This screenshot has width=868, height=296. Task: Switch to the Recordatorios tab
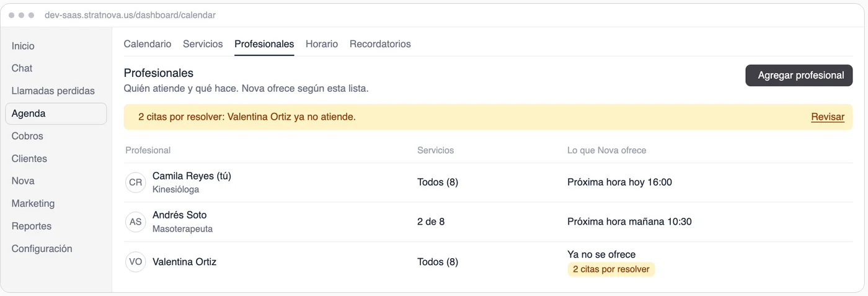coord(380,44)
